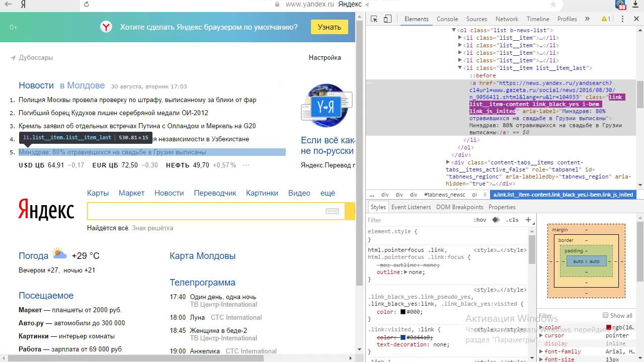Open the Переводчик service link
Image resolution: width=644 pixels, height=362 pixels.
pos(215,193)
